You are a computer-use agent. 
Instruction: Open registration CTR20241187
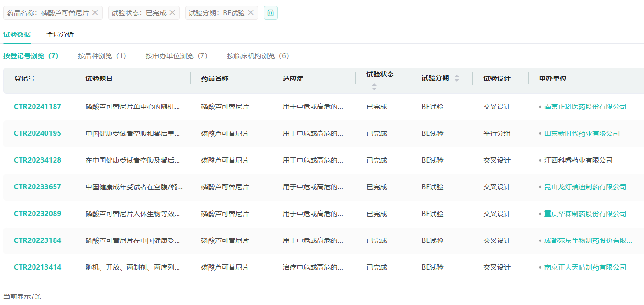(37, 107)
